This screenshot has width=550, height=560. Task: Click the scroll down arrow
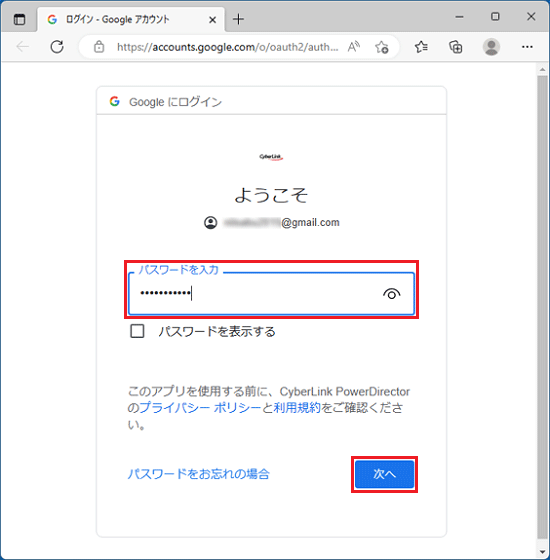(542, 552)
